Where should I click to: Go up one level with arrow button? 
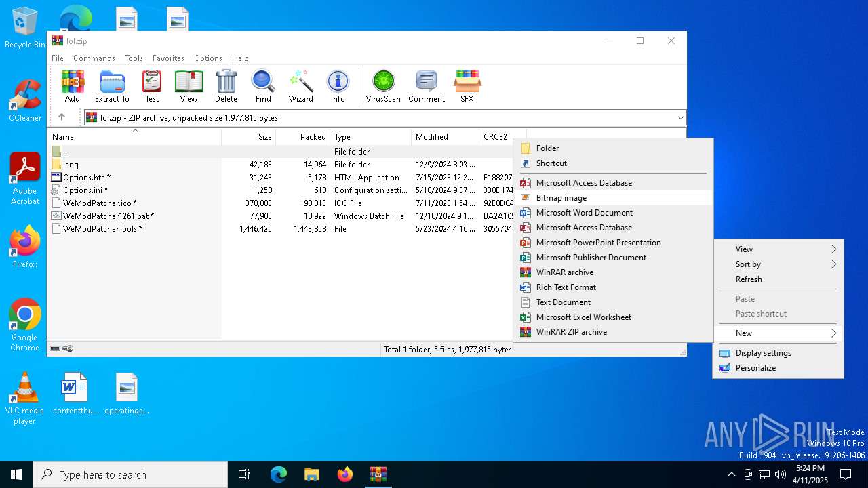[x=62, y=117]
